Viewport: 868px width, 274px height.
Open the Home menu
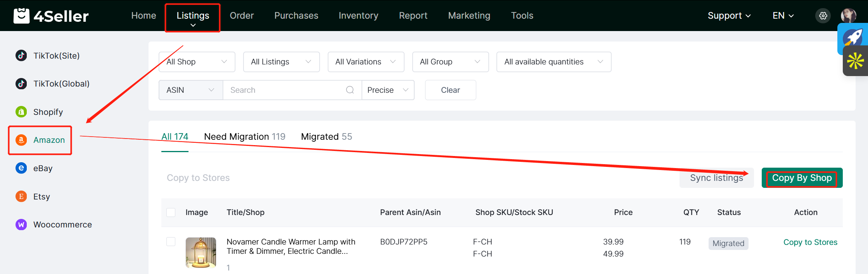tap(144, 16)
